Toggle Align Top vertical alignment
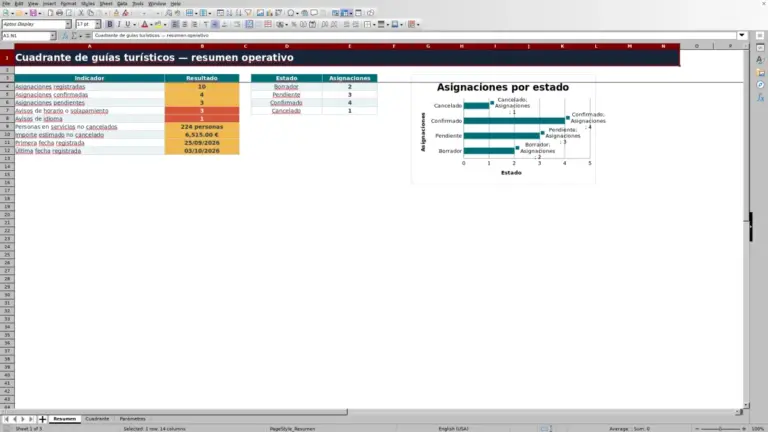 point(206,24)
